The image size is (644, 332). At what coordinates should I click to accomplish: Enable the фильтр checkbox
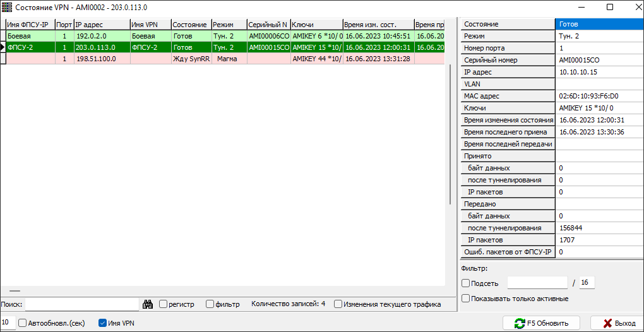(210, 304)
